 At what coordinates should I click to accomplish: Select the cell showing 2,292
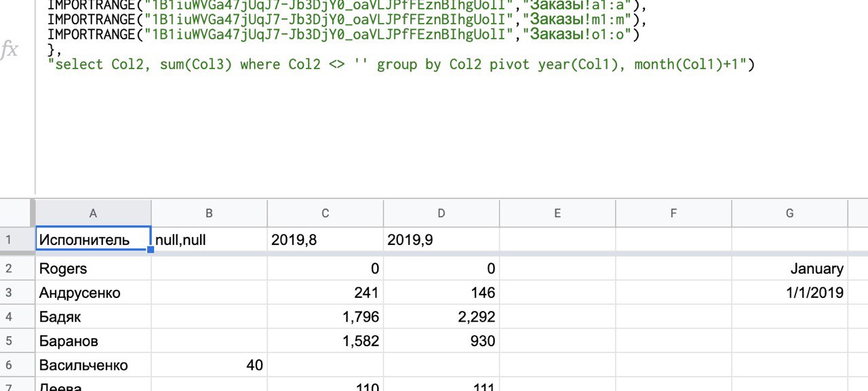[441, 317]
